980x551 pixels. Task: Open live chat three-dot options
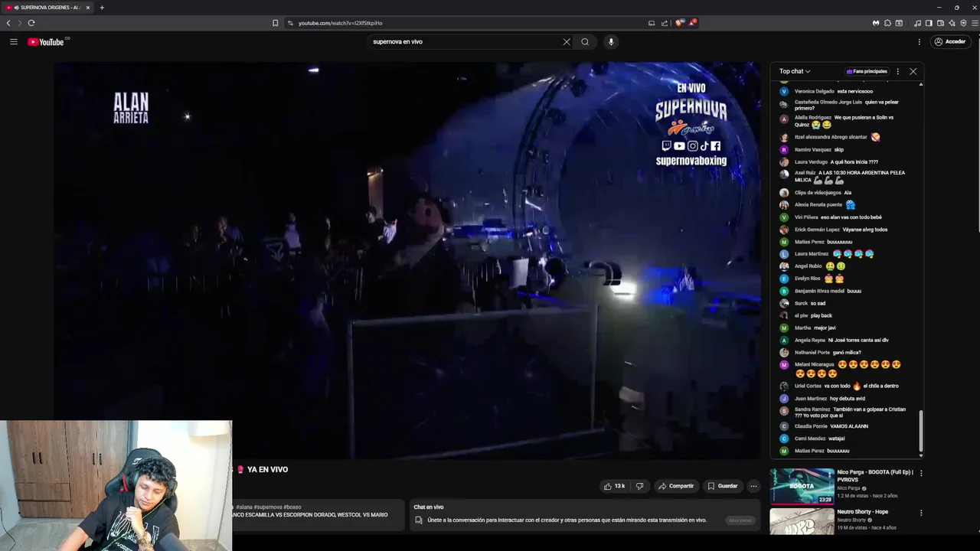pyautogui.click(x=898, y=71)
